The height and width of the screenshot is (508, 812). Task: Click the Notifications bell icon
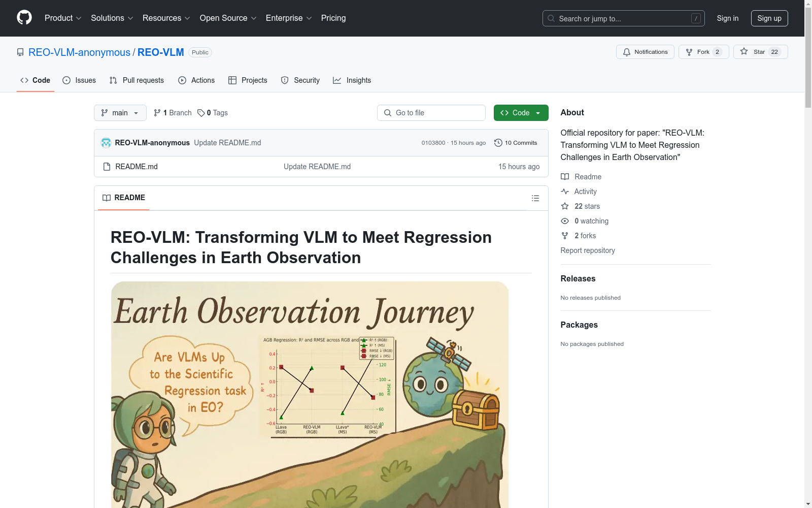627,52
